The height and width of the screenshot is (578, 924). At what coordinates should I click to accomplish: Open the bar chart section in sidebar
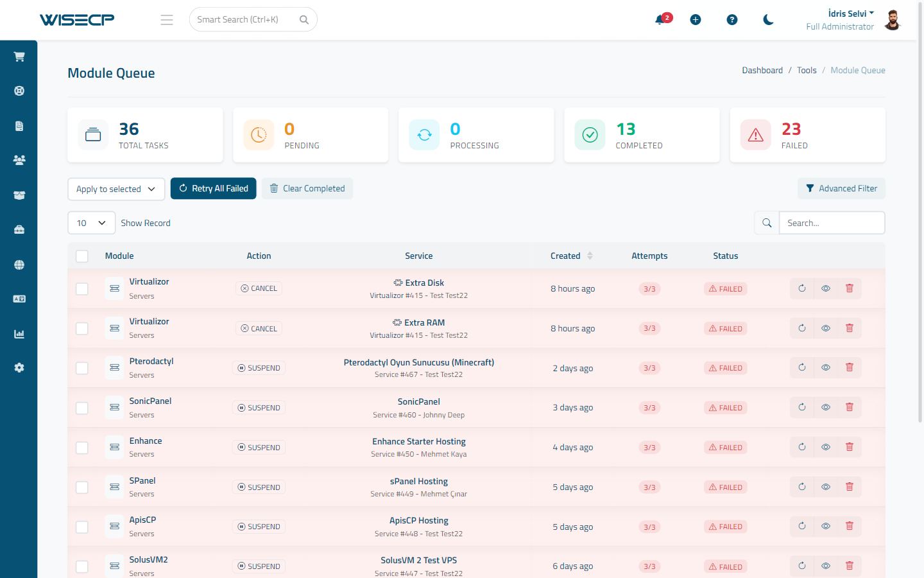coord(19,334)
